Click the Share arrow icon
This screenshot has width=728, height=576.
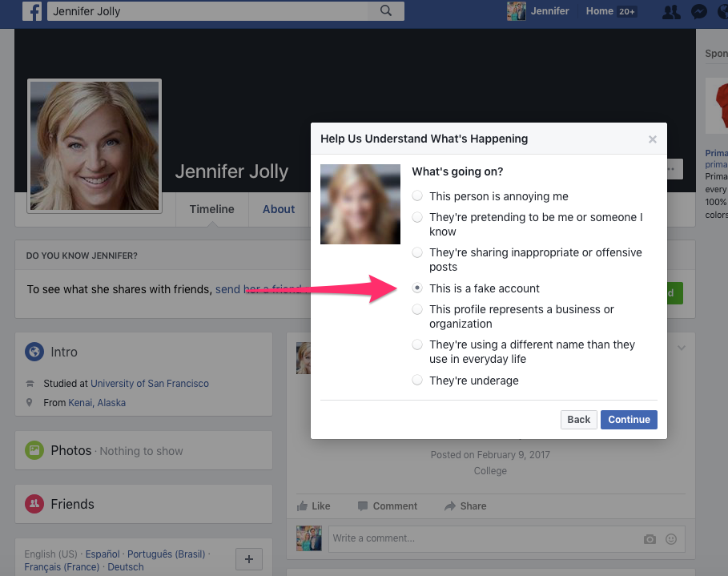[450, 506]
